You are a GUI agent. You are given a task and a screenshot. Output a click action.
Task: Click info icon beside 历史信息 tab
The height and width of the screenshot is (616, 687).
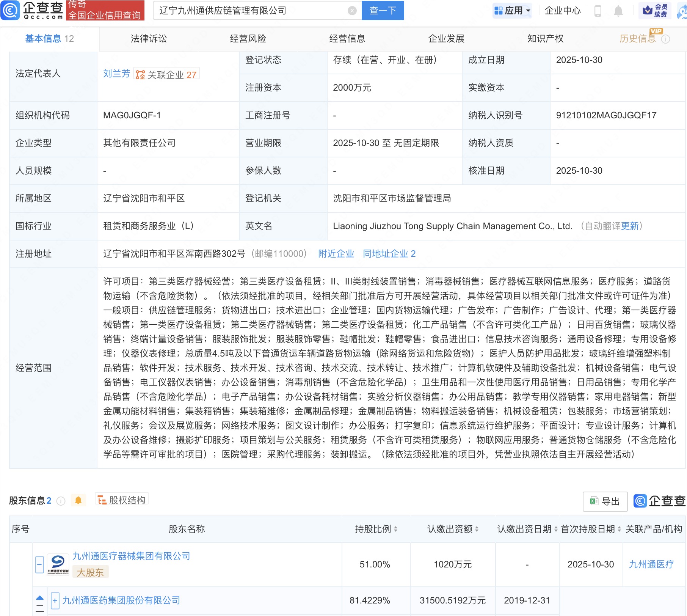665,39
